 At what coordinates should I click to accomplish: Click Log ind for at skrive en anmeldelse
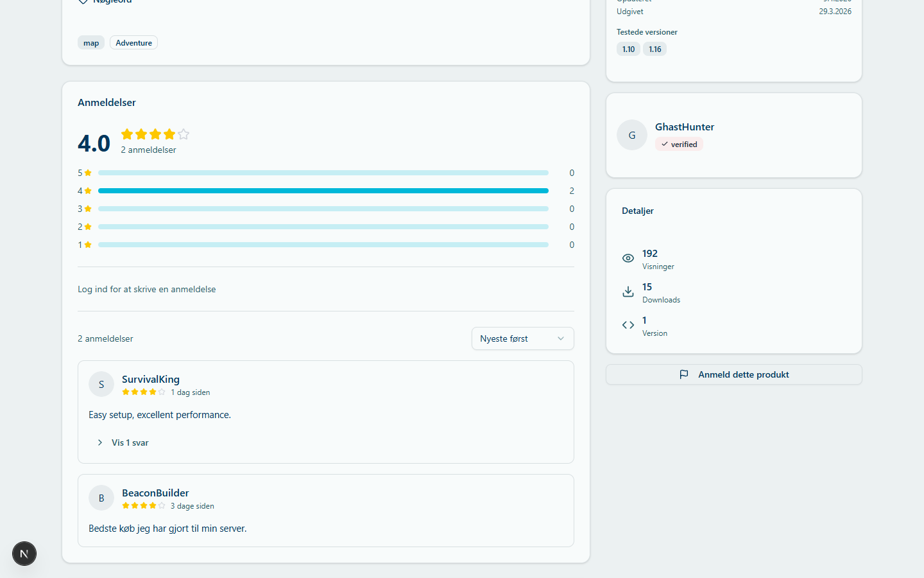point(147,290)
